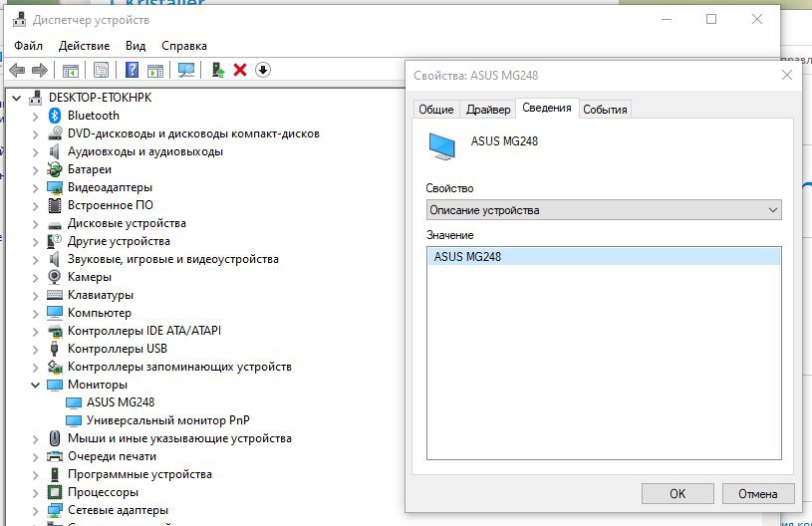812x526 pixels.
Task: Click the Forward arrow toolbar icon
Action: click(40, 70)
